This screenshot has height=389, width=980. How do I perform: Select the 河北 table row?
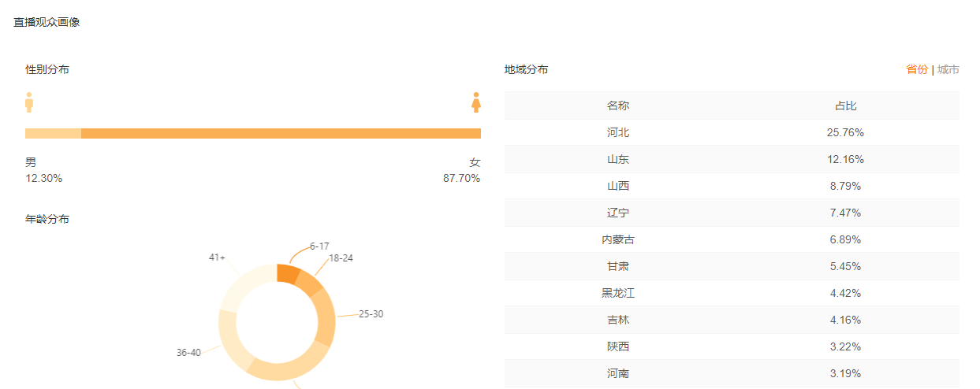(732, 132)
